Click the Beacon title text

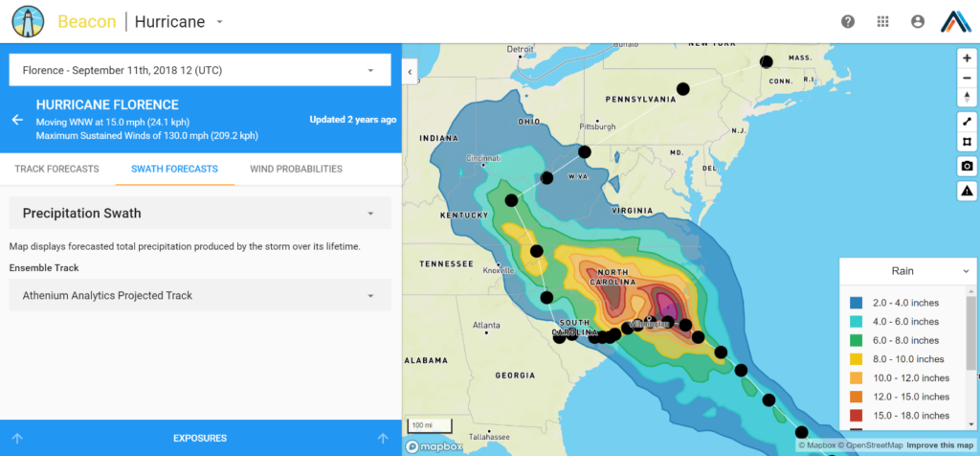tap(87, 22)
